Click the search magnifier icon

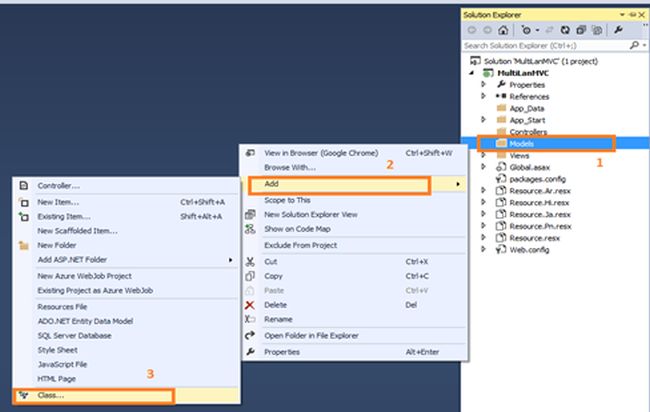pos(634,45)
